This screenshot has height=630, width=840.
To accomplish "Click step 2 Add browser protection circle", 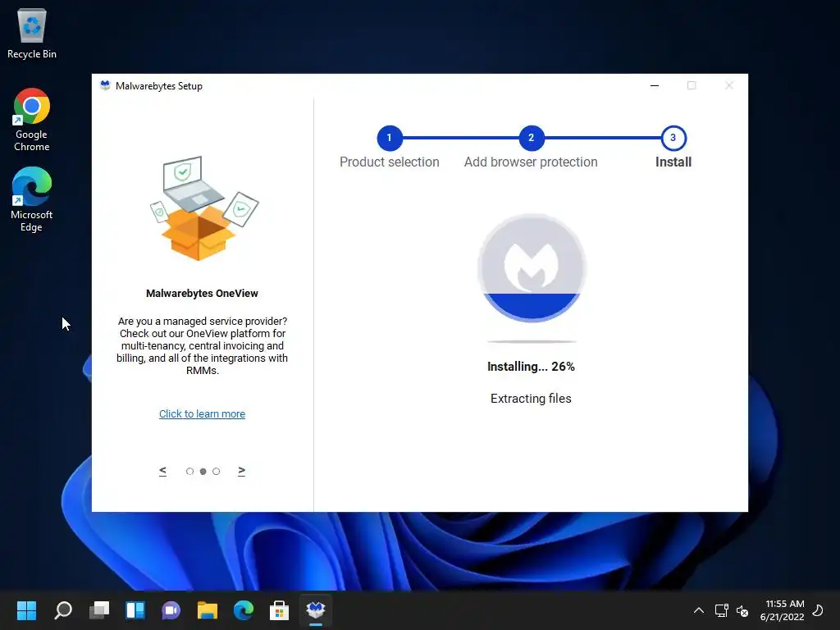I will pyautogui.click(x=531, y=138).
